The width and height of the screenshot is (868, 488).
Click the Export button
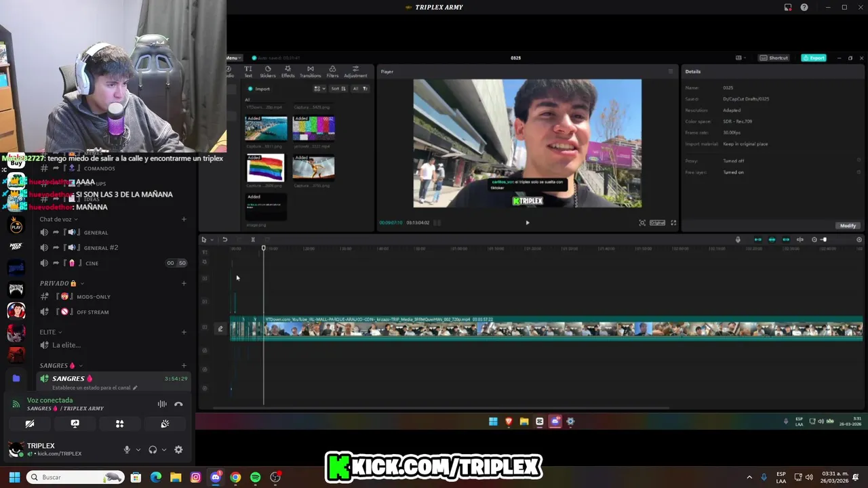point(814,58)
